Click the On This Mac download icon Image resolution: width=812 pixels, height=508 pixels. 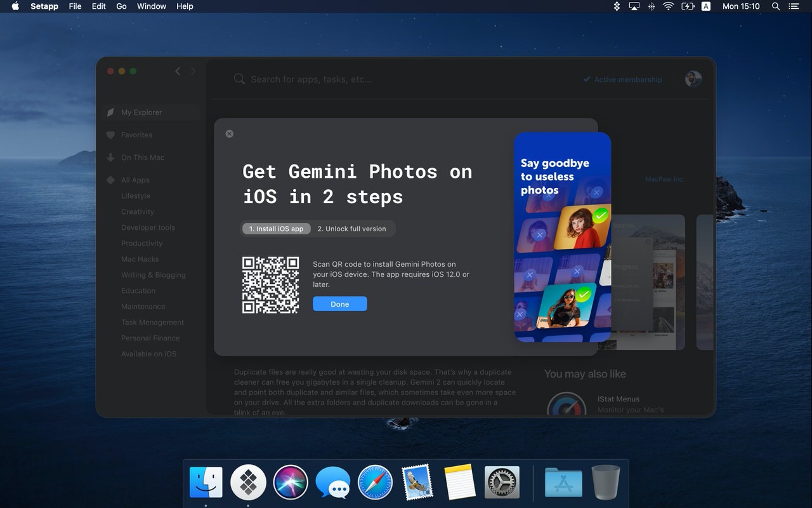click(110, 157)
